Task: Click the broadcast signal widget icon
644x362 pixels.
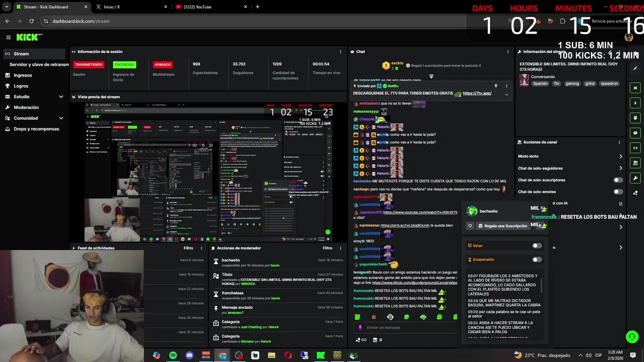Action: [635, 148]
